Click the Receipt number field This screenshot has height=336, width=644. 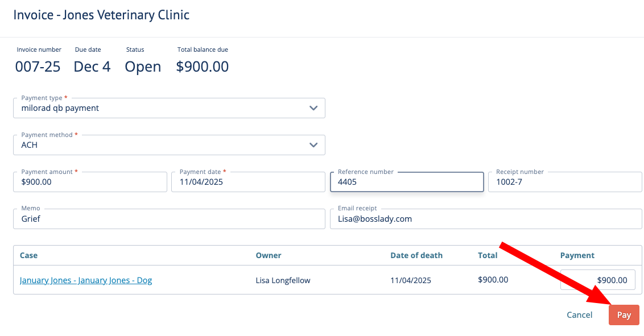[564, 182]
